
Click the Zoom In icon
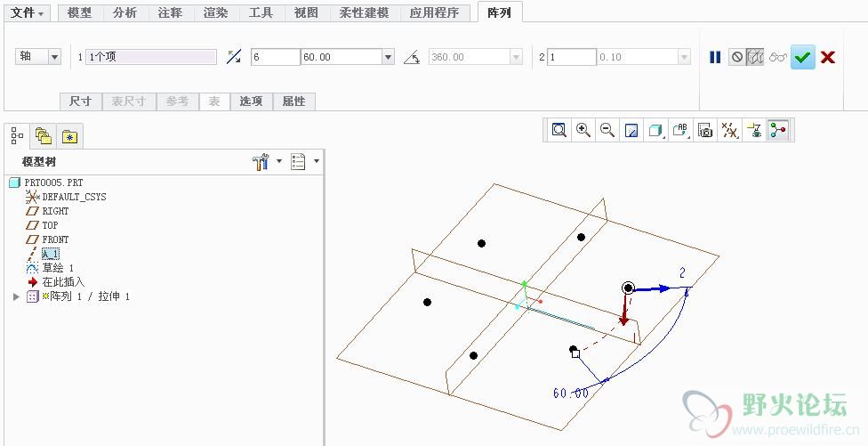583,130
